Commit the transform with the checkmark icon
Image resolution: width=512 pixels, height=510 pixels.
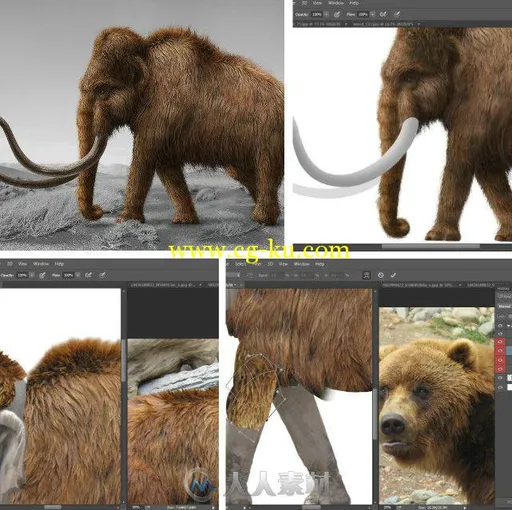coord(393,275)
